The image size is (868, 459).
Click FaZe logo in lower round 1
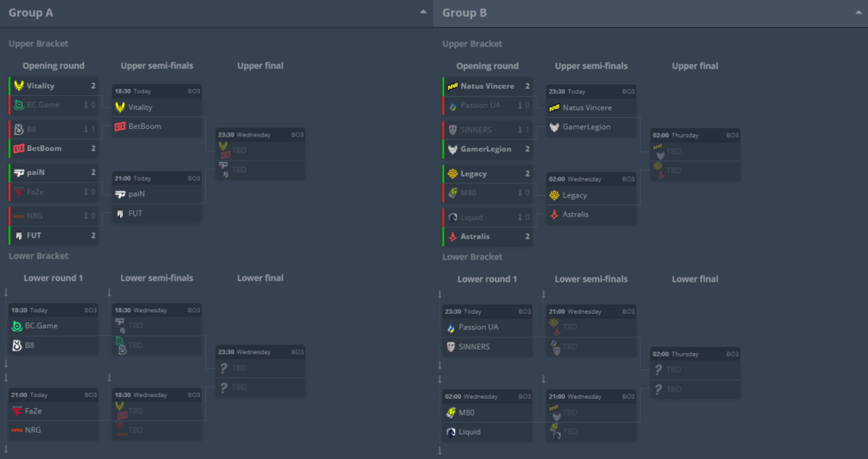17,411
